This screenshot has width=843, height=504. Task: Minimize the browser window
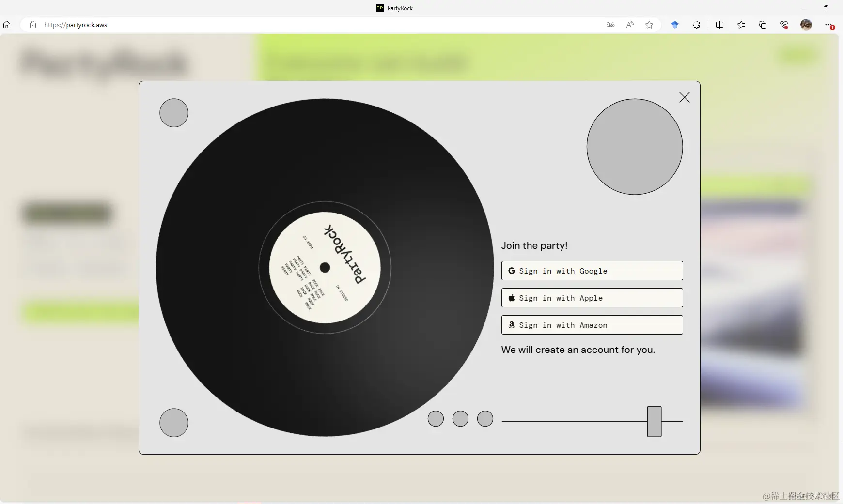(x=804, y=8)
